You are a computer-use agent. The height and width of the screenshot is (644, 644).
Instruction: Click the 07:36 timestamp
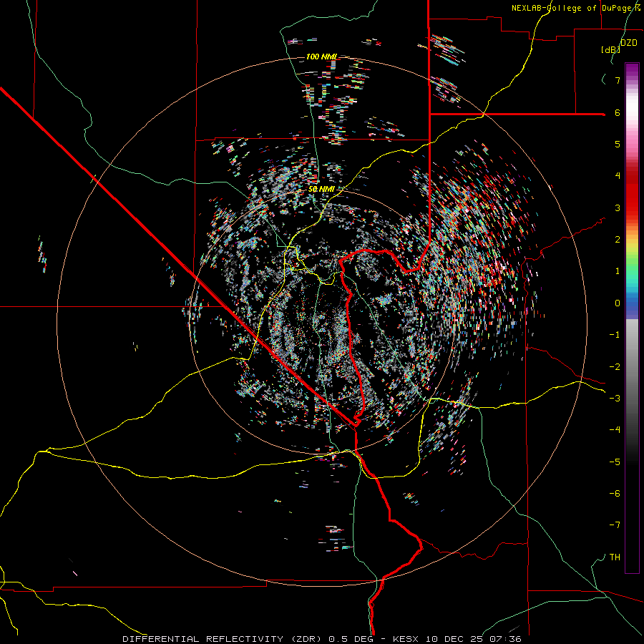(506, 639)
